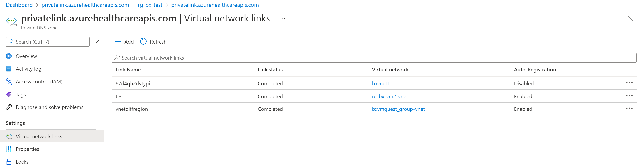This screenshot has height=168, width=644.
Task: Click the Properties bars icon
Action: point(9,149)
